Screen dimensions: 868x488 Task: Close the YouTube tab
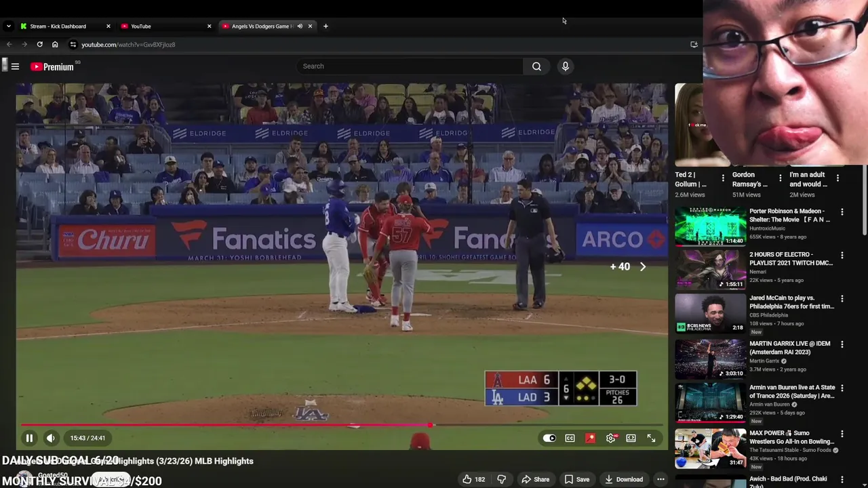click(209, 26)
